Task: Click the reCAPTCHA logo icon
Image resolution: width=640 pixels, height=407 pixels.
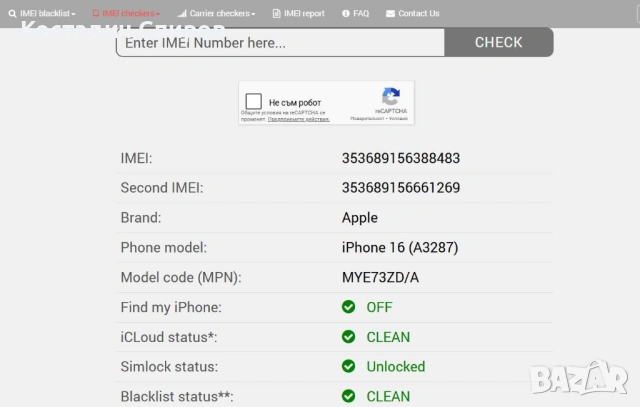Action: (x=391, y=97)
